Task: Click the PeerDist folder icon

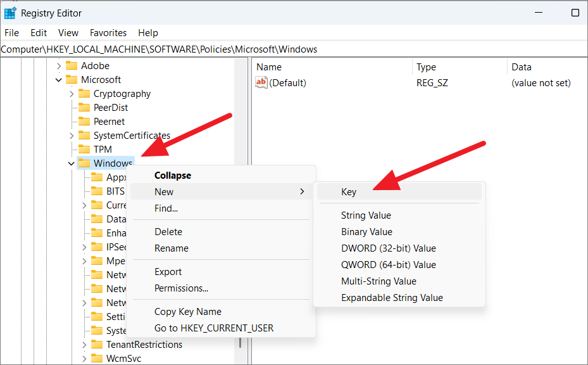Action: (x=84, y=107)
